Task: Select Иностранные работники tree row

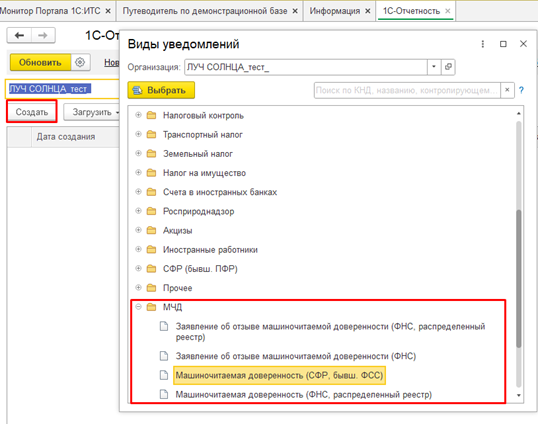Action: point(210,249)
